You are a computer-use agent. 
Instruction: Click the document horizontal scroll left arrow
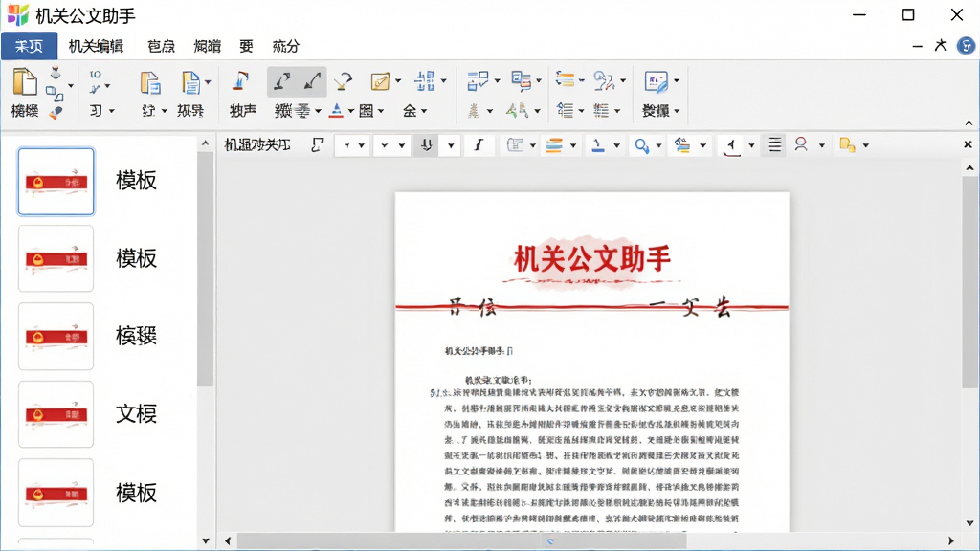228,541
